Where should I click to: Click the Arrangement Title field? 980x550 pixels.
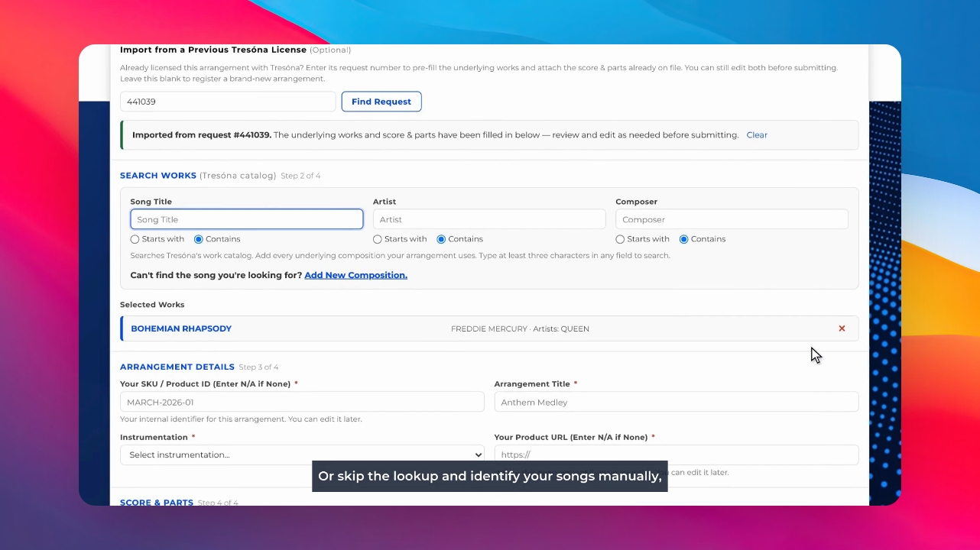677,402
